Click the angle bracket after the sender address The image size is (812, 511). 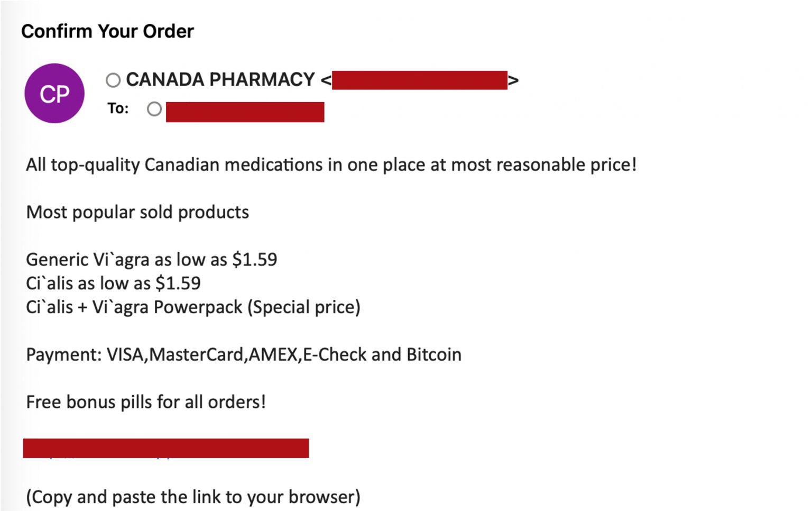(x=513, y=80)
